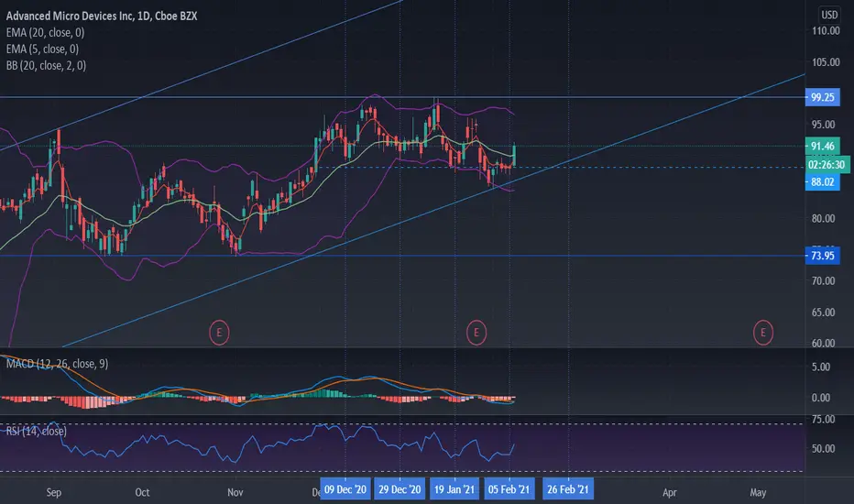Open the USD currency selector
This screenshot has height=504, width=854.
click(x=829, y=15)
